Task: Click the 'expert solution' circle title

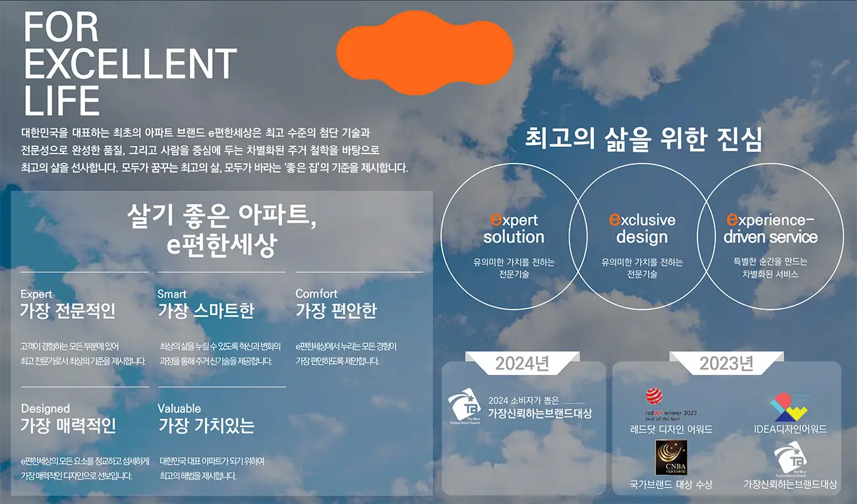Action: pos(514,229)
